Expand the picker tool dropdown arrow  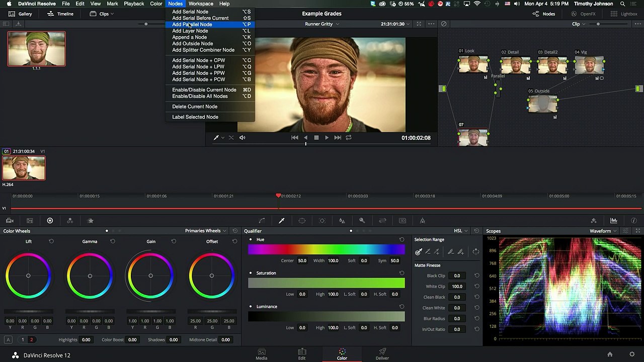[x=222, y=138]
